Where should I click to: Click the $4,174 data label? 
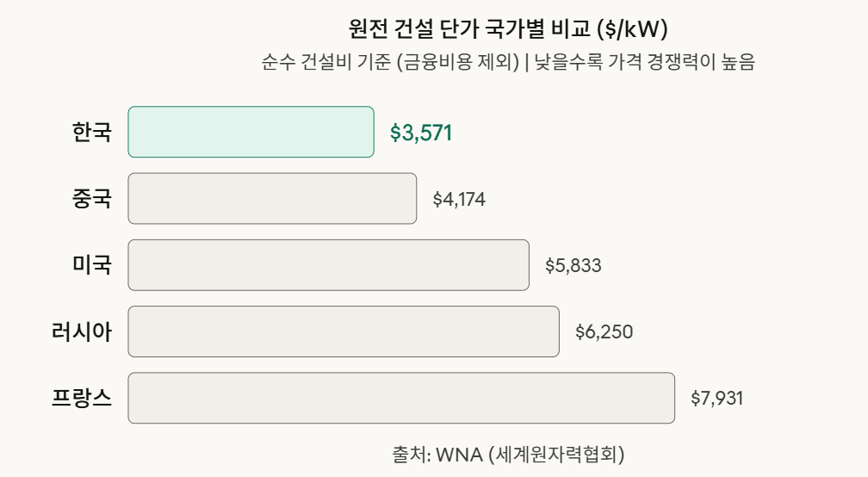point(459,200)
